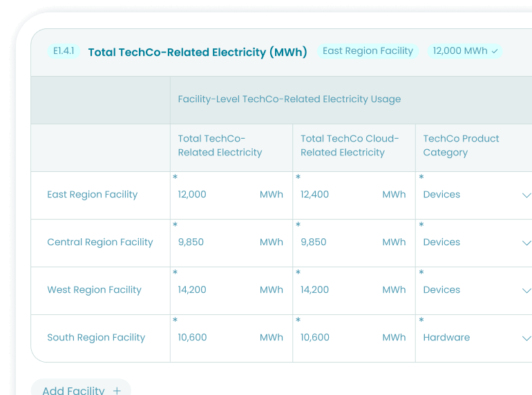
Task: Open the 12,000 MWh dropdown chip
Action: [465, 51]
